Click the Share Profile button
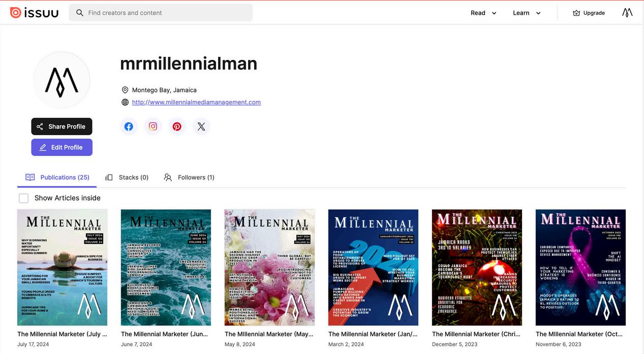 coord(62,126)
